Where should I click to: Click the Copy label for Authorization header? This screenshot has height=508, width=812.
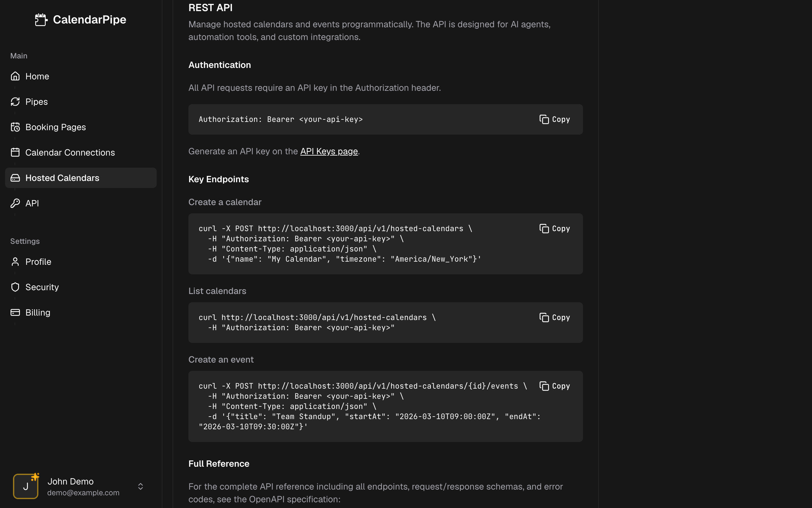pos(561,119)
